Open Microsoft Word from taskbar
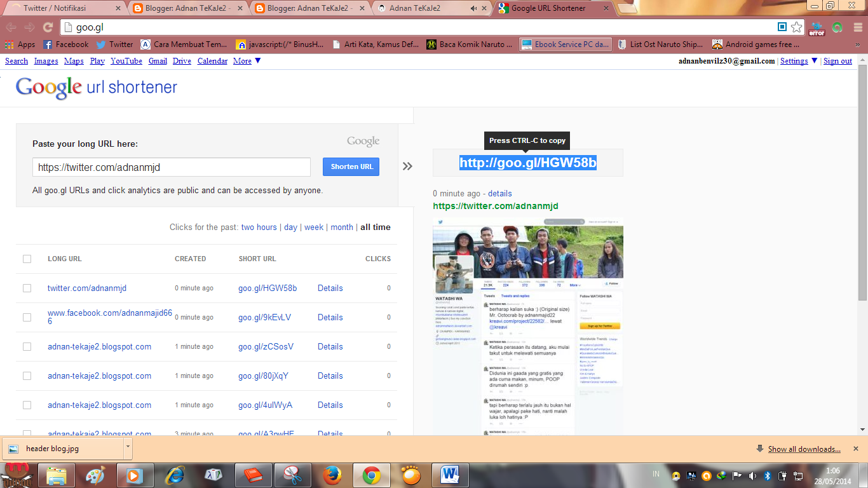The image size is (868, 488). click(x=450, y=475)
